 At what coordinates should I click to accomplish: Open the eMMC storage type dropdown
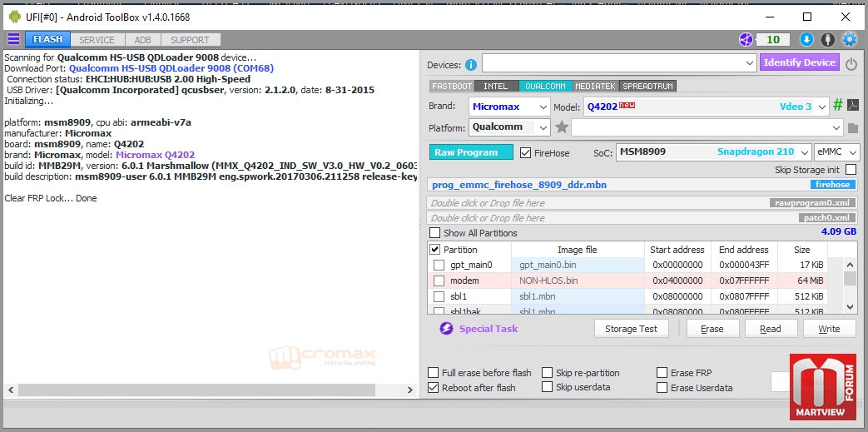(837, 151)
